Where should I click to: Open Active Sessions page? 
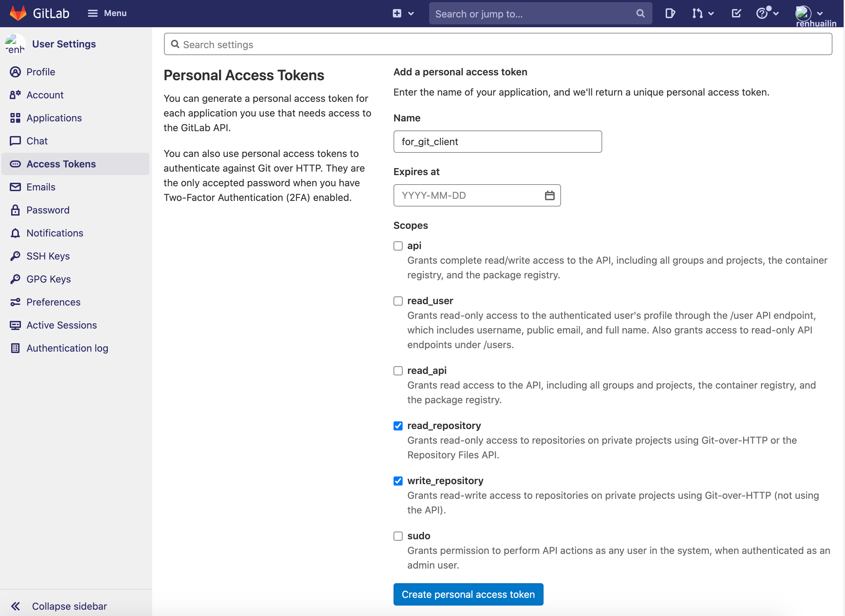click(61, 325)
